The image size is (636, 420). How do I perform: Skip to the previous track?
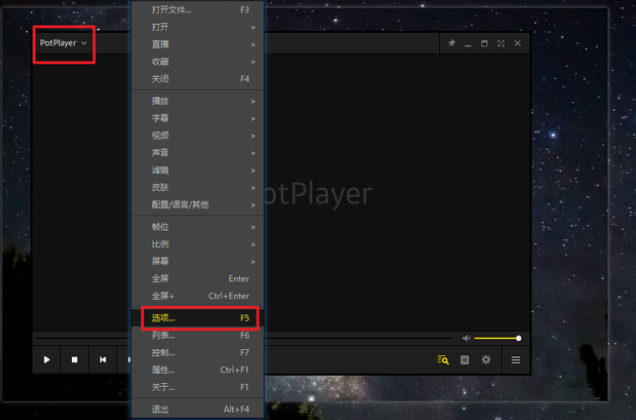[103, 359]
